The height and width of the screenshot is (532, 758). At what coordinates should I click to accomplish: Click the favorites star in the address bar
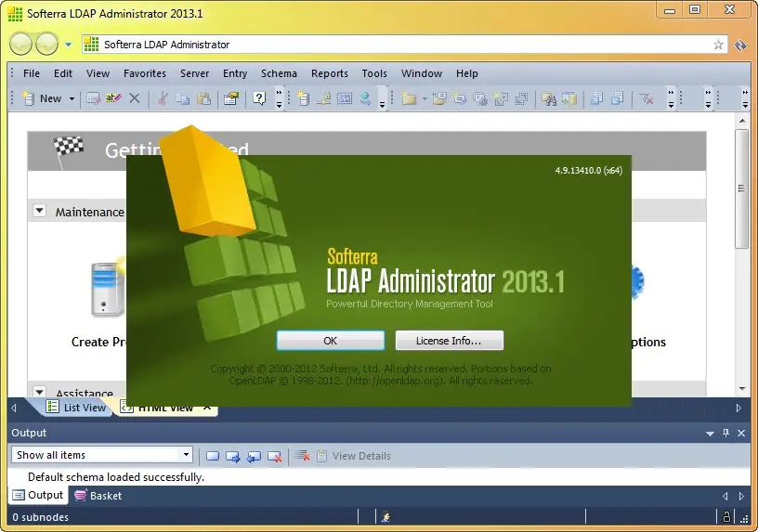(718, 45)
